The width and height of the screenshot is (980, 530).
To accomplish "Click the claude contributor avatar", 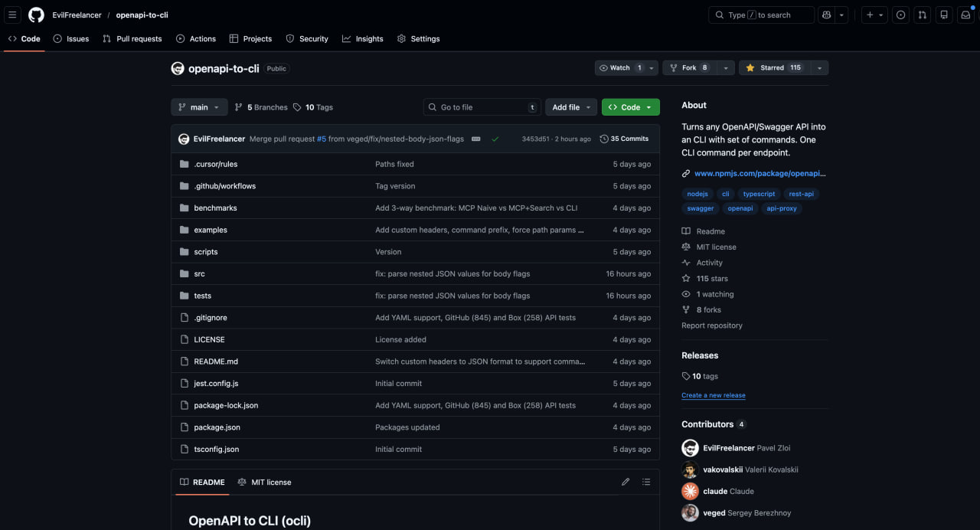I will tap(690, 491).
